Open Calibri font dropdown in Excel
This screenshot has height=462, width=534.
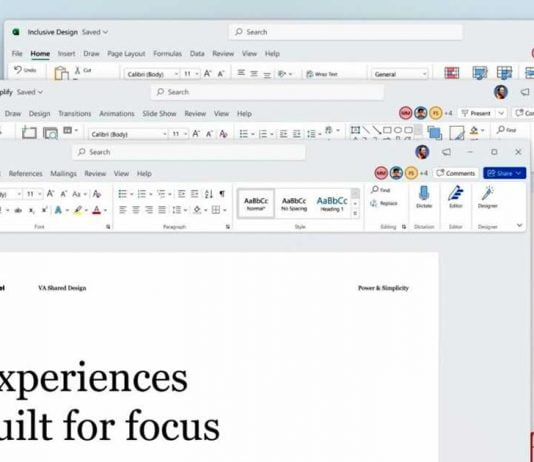[x=176, y=74]
